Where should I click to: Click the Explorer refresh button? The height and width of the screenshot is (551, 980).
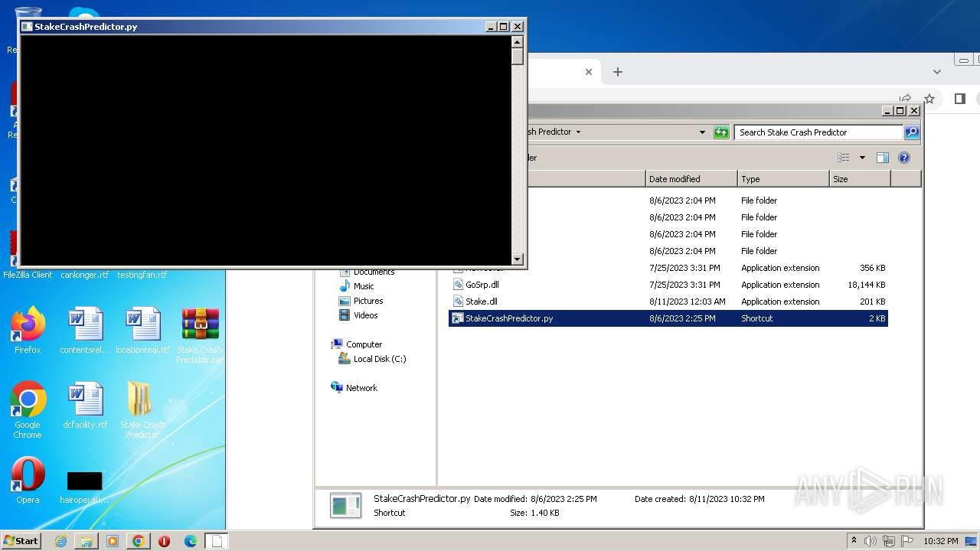pyautogui.click(x=721, y=132)
